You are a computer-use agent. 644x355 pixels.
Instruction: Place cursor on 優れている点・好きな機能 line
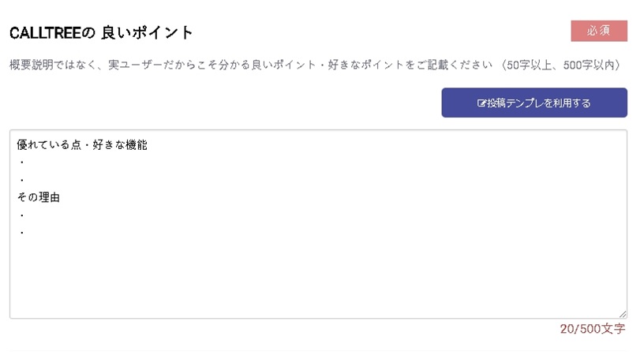(82, 145)
